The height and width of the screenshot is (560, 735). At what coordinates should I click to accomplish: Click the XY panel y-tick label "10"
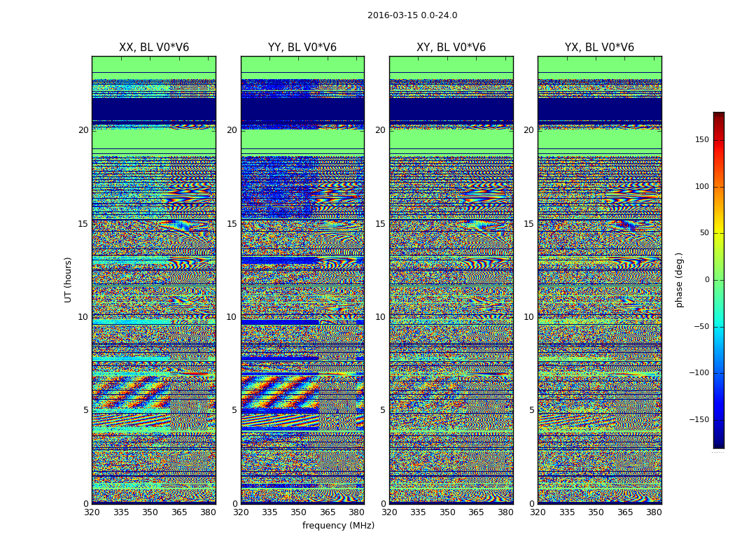click(x=381, y=317)
